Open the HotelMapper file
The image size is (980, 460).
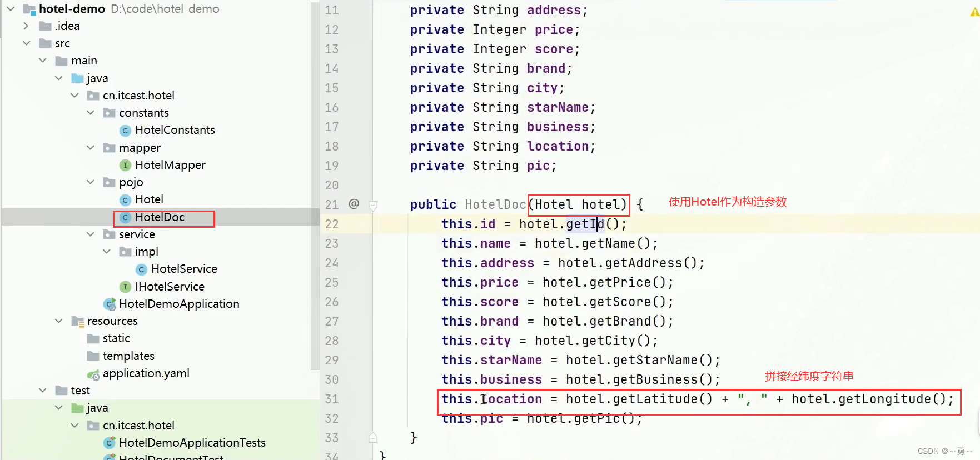(x=170, y=165)
